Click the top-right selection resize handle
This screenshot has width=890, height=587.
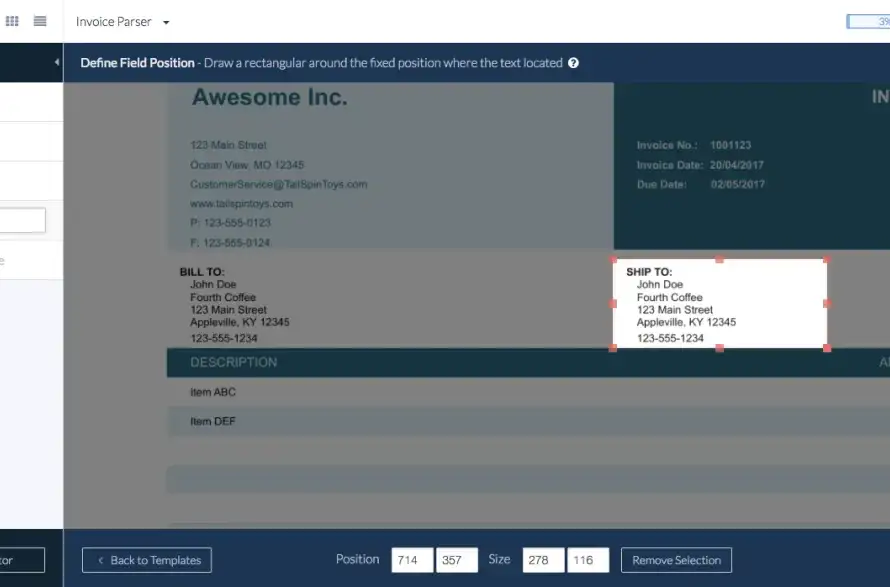827,260
